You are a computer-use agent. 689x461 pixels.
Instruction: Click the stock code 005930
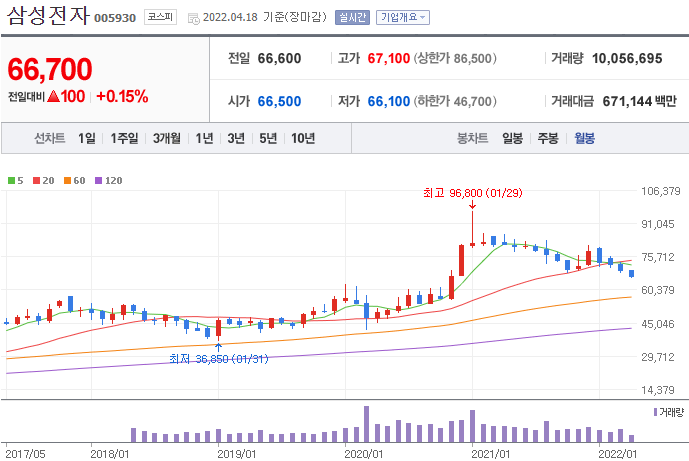(115, 18)
